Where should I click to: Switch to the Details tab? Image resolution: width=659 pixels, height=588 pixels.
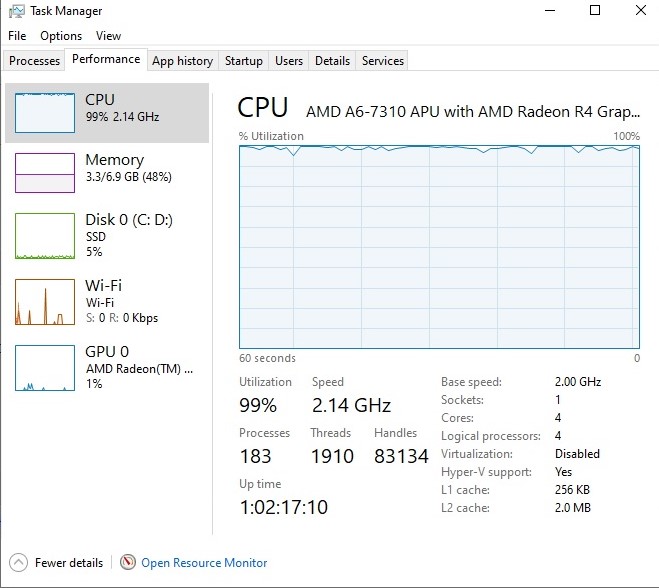(x=332, y=61)
